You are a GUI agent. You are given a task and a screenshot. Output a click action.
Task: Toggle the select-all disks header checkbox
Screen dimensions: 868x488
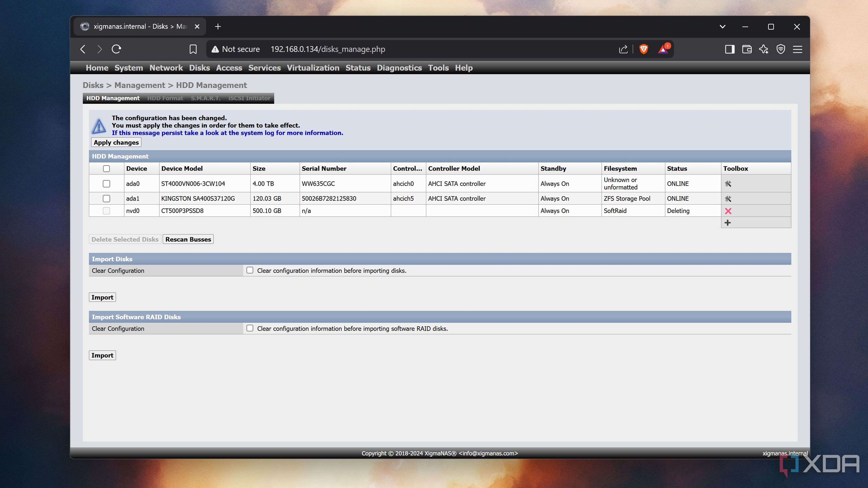pos(106,169)
